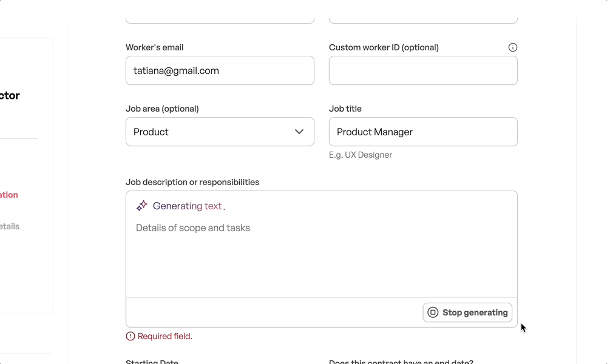Click the info icon beside Custom worker ID
607x364 pixels.
pos(512,47)
